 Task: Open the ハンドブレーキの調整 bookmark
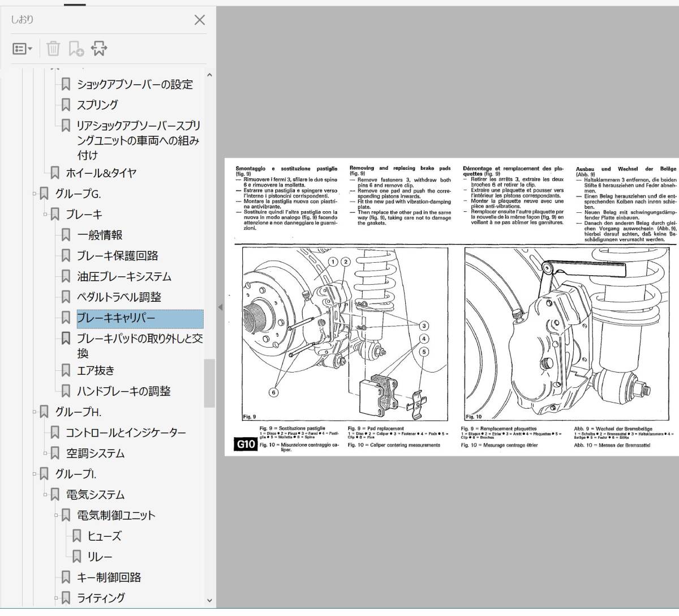pos(124,391)
